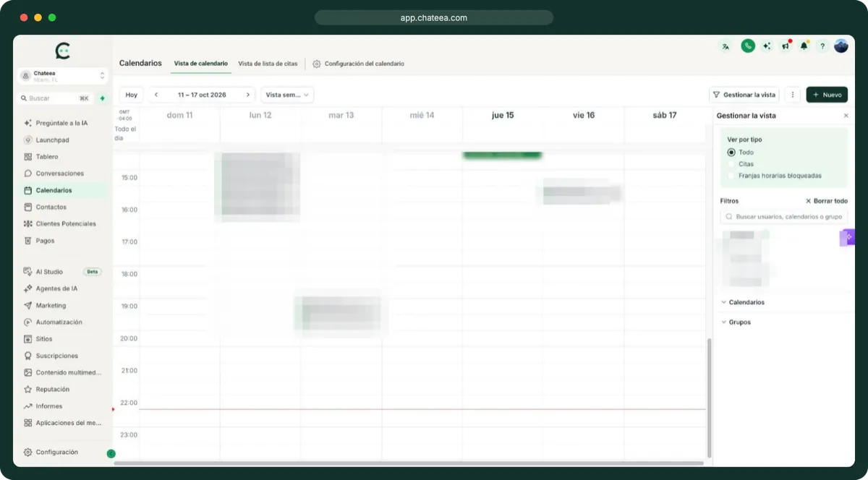The width and height of the screenshot is (868, 480).
Task: Click the Nuevo button
Action: (x=827, y=95)
